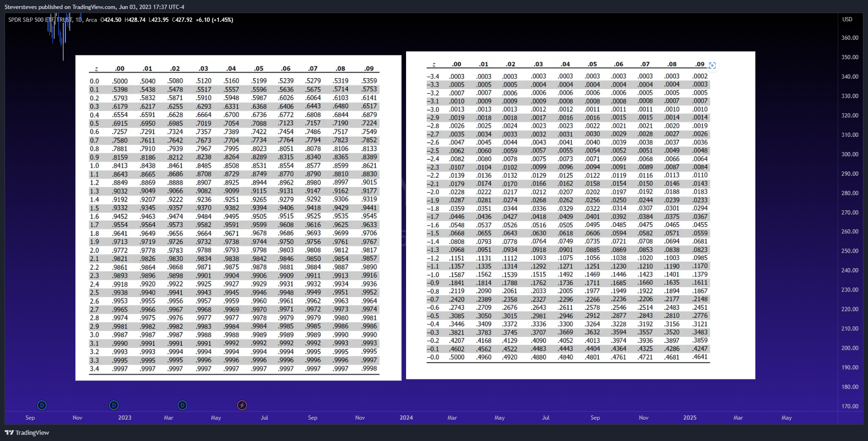This screenshot has height=441, width=868.
Task: Click the 170.00 price axis label
Action: point(850,406)
